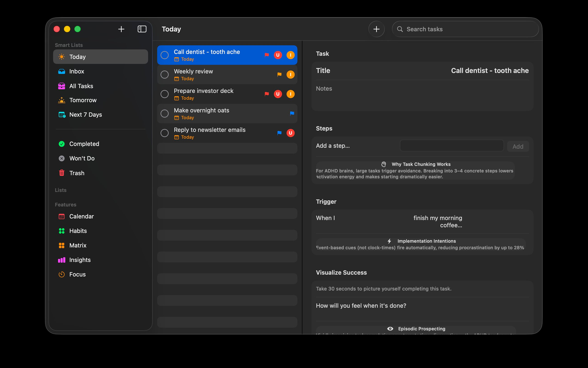Click the trigger field finish my morning coffee
The height and width of the screenshot is (368, 588).
(x=438, y=222)
